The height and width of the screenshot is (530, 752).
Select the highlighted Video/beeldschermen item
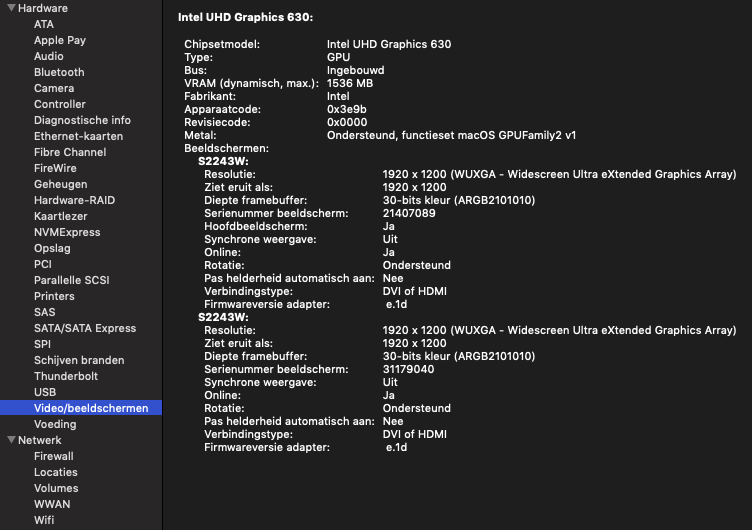coord(81,408)
